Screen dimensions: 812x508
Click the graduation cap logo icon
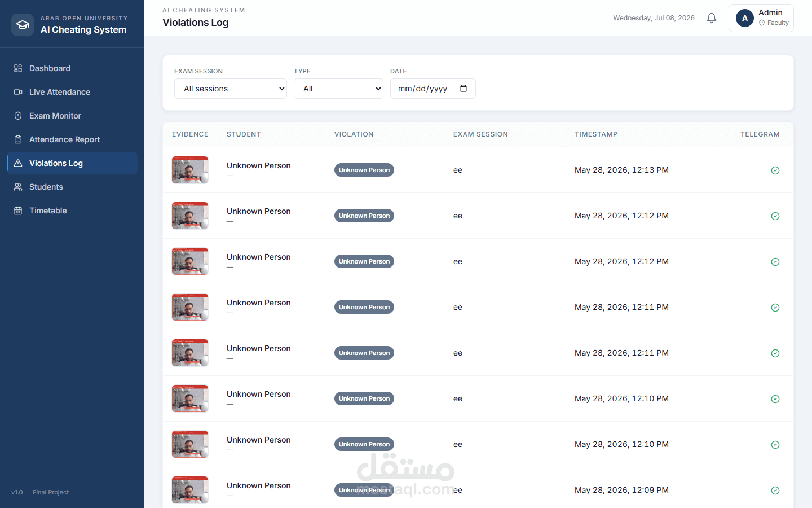point(23,25)
